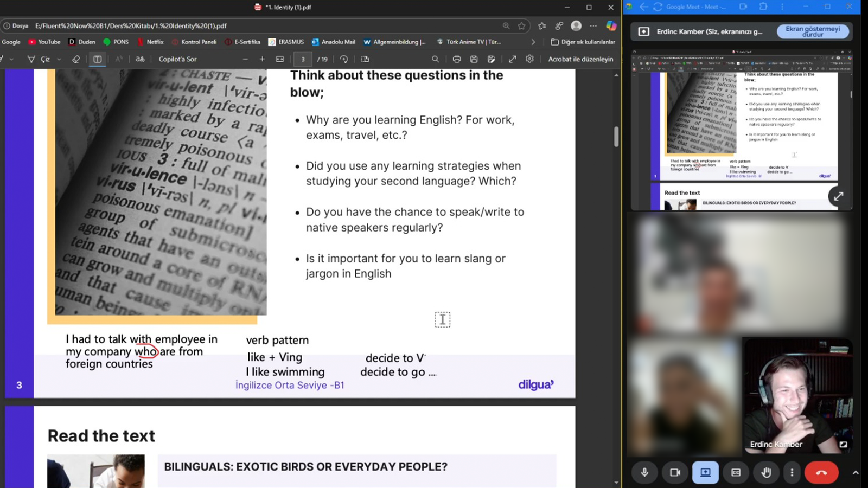Open the YouTube bookmark
This screenshot has height=488, width=868.
(x=44, y=42)
